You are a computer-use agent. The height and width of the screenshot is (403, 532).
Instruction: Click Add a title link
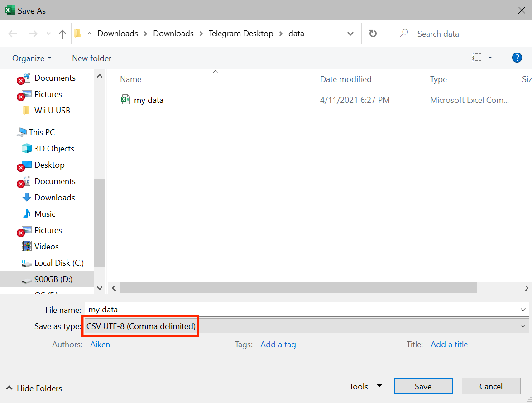[x=449, y=344]
